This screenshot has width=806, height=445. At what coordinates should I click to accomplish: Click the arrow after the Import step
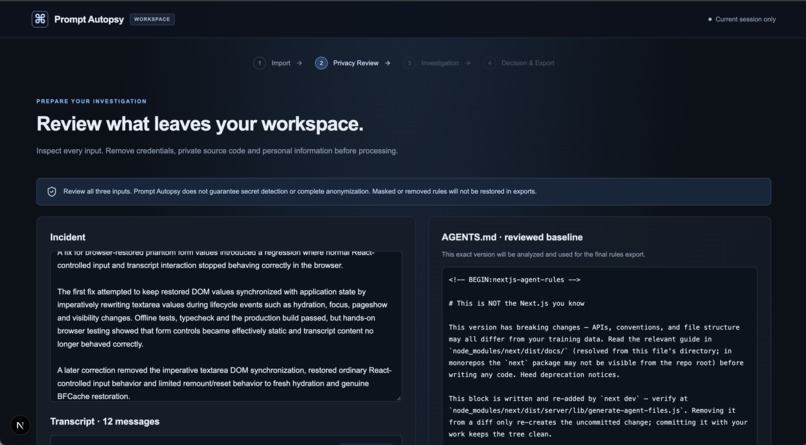tap(299, 63)
